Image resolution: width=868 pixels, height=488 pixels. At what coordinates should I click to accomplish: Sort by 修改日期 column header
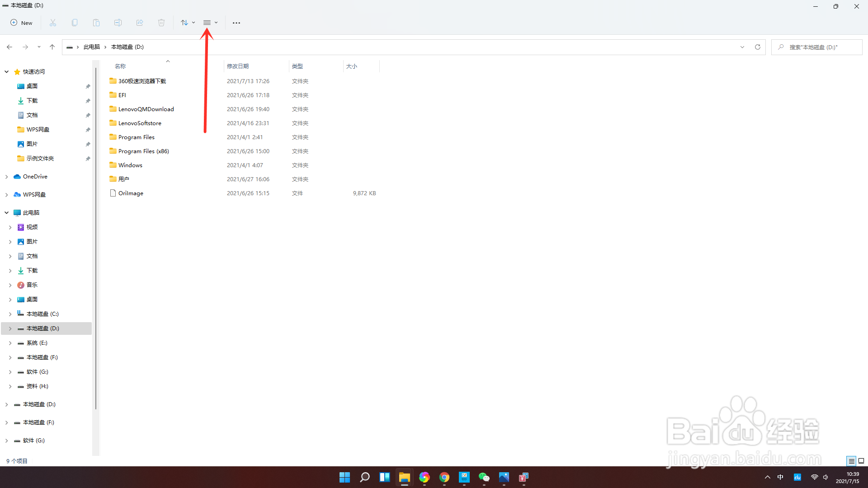click(x=238, y=66)
